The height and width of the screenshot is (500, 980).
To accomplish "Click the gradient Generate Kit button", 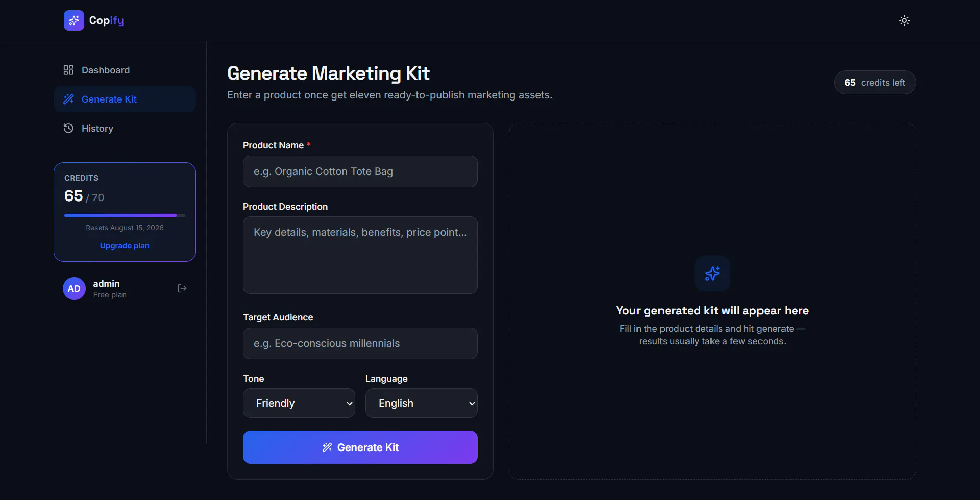I will click(x=360, y=447).
